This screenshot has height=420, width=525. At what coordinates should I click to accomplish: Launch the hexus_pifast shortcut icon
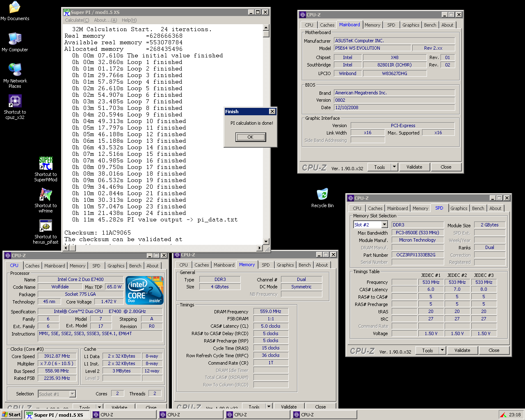46,232
